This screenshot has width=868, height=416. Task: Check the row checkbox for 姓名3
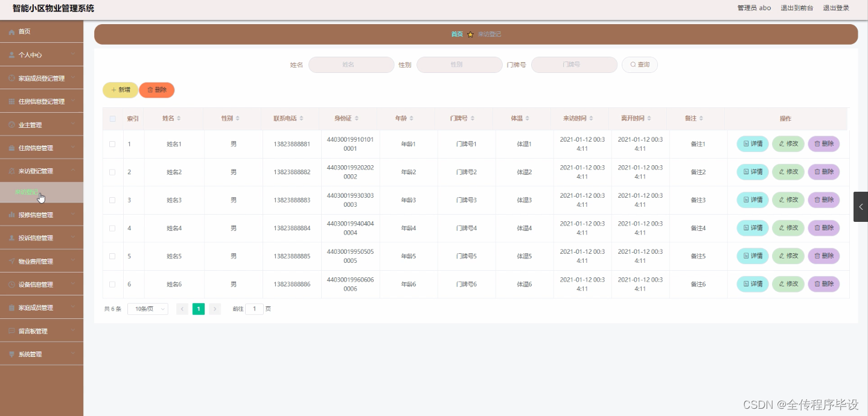[x=112, y=200]
